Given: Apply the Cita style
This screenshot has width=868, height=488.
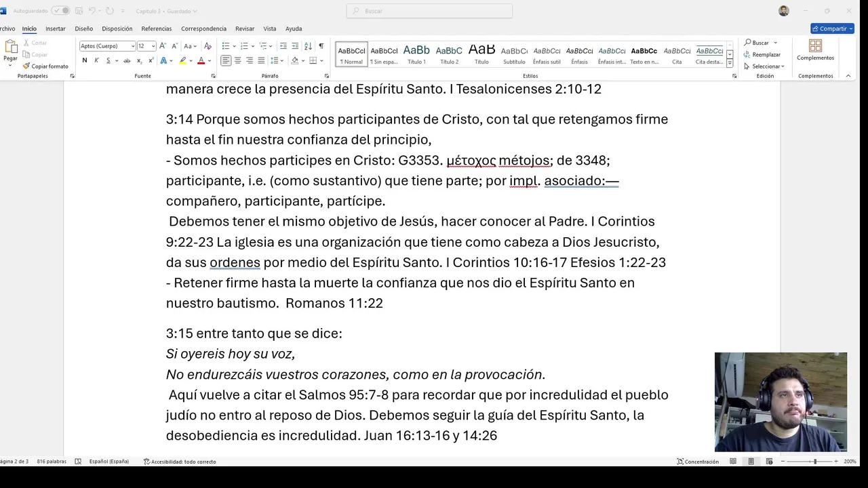Looking at the screenshot, I should pos(677,54).
